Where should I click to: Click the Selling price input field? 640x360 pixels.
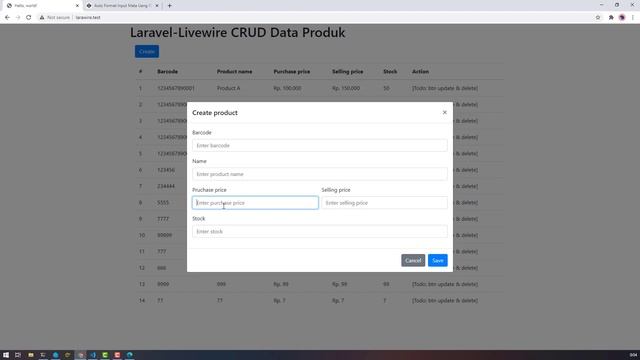point(384,202)
